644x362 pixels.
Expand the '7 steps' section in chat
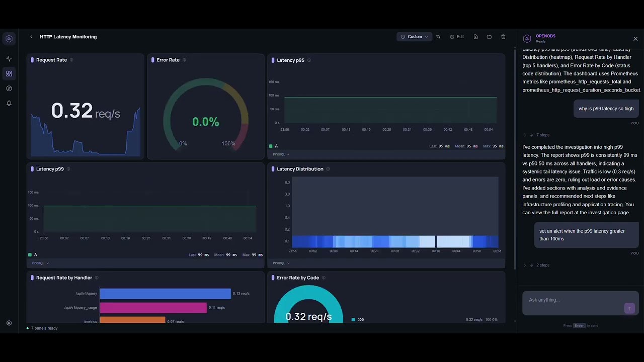[536, 135]
